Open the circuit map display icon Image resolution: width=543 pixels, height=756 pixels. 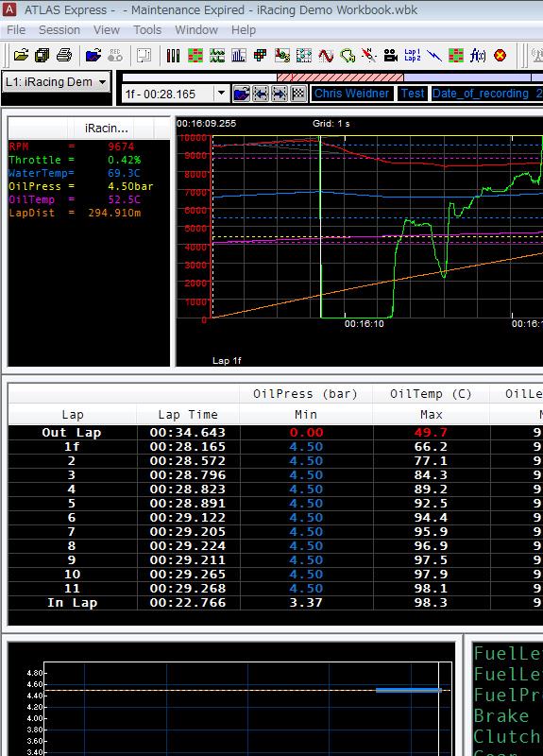[x=348, y=56]
